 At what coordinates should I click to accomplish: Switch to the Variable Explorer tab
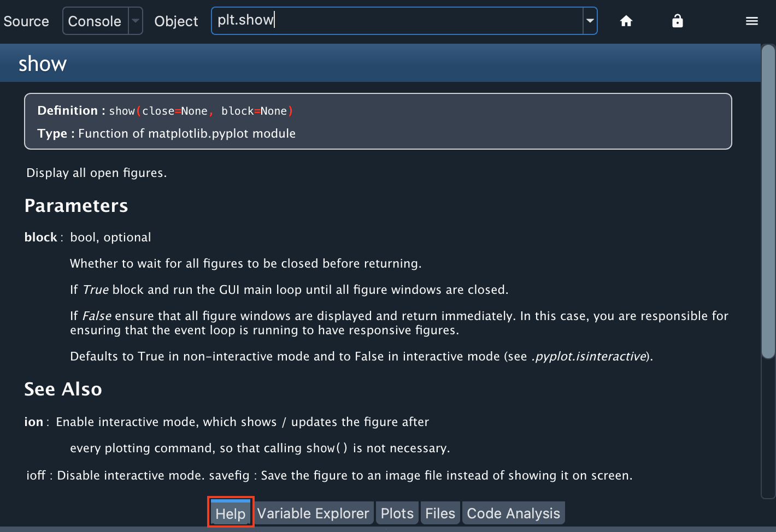pos(313,513)
